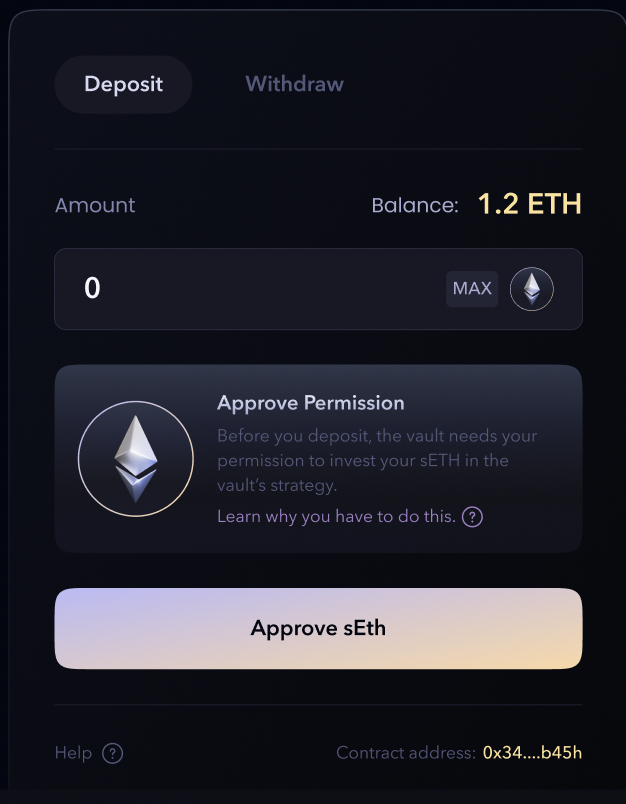Open the "Learn why you have to do this" link
The image size is (626, 804).
point(336,517)
